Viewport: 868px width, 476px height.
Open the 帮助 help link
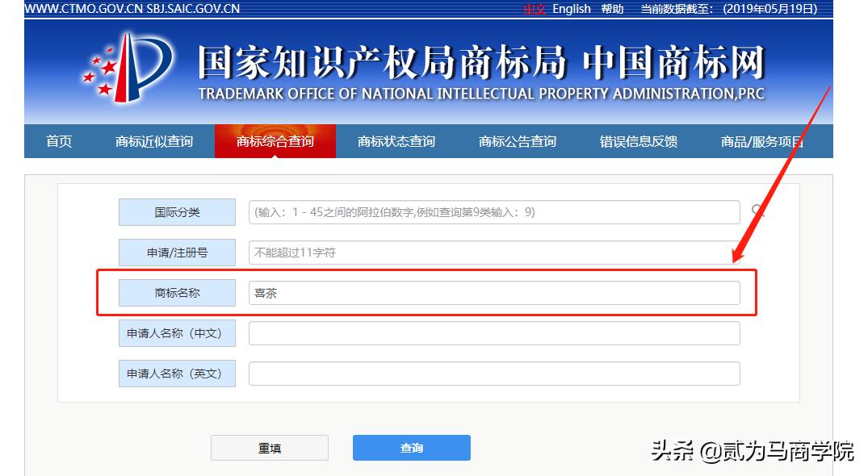(x=611, y=9)
